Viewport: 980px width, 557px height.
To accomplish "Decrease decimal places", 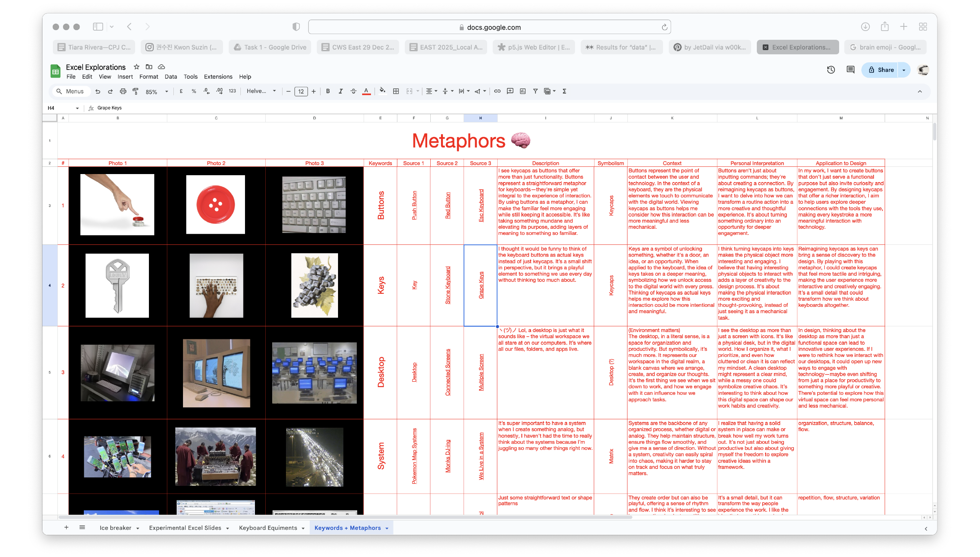I will tap(207, 91).
